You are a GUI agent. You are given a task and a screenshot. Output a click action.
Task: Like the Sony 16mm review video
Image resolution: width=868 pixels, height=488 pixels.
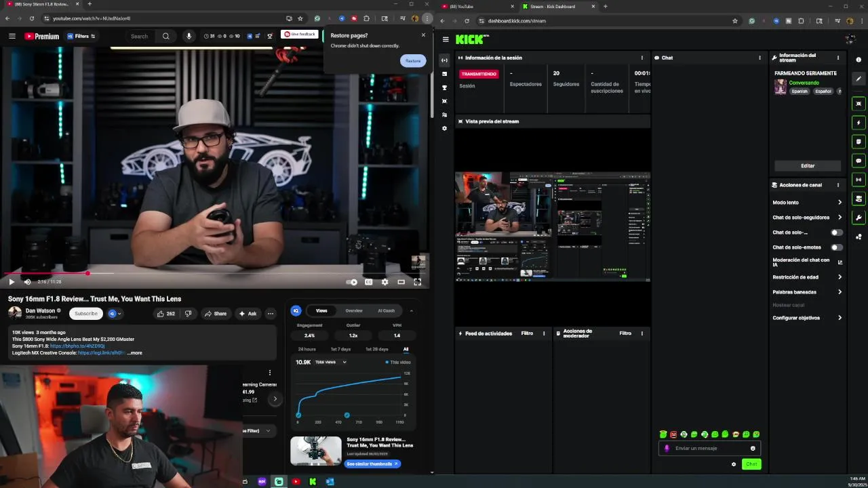point(165,314)
